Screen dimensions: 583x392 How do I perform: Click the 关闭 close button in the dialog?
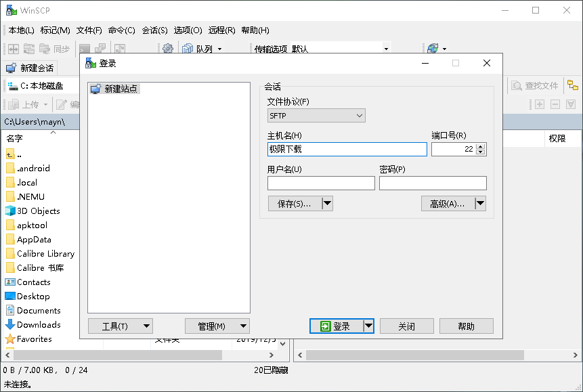[x=407, y=326]
